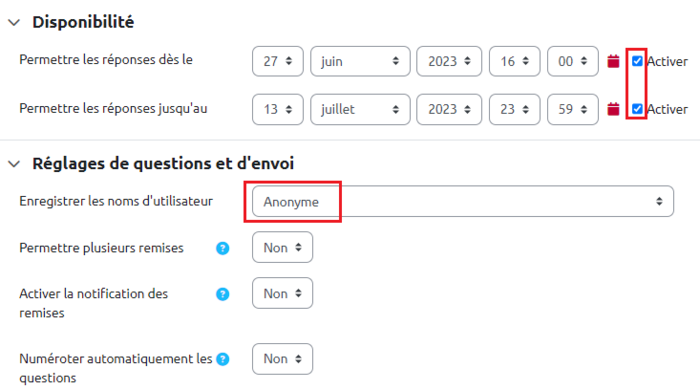The image size is (700, 390).
Task: Open calendar picker for start date
Action: 613,61
